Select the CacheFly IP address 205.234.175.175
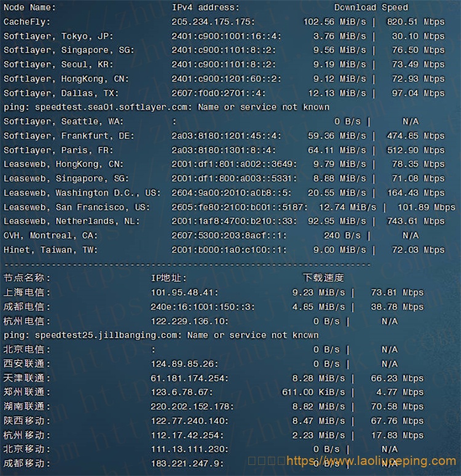This screenshot has height=476, width=461. click(x=213, y=22)
